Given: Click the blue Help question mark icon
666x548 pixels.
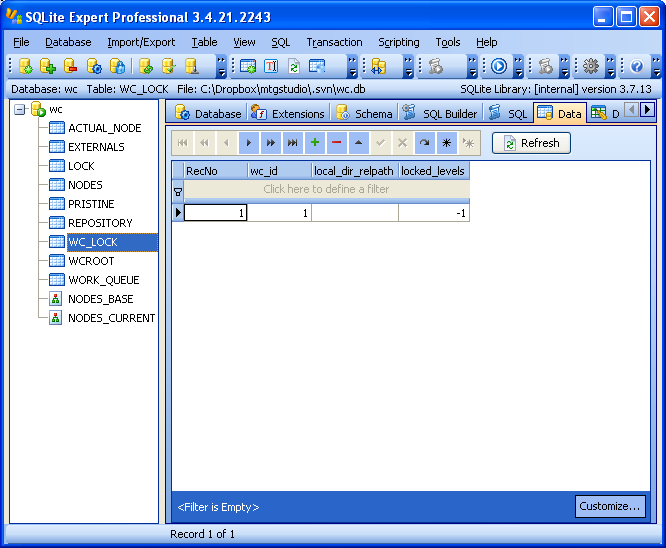Looking at the screenshot, I should (x=637, y=66).
